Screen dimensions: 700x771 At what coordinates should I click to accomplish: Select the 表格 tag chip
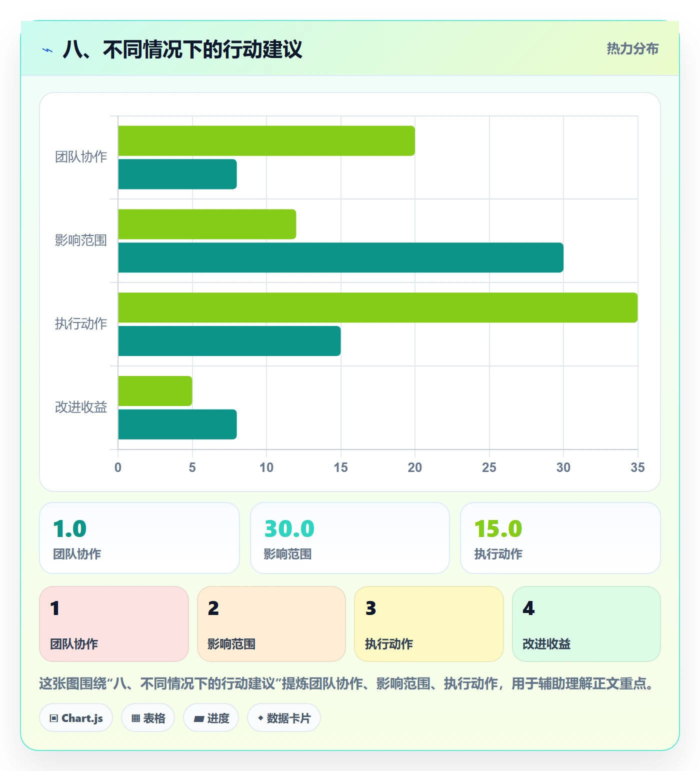148,718
